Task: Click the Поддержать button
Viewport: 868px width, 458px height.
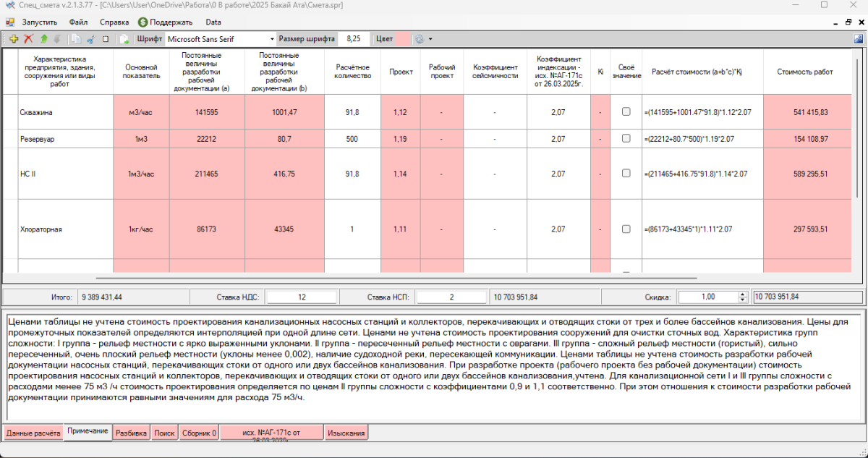Action: click(x=166, y=22)
